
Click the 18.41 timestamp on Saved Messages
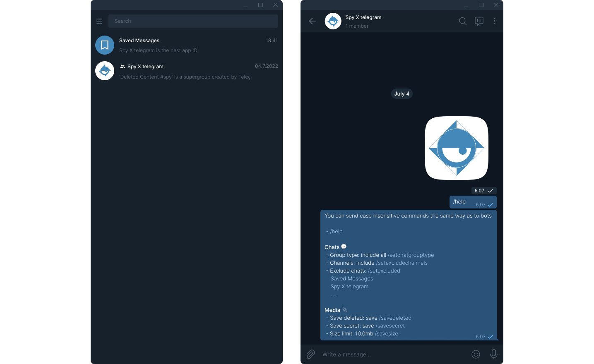(272, 41)
